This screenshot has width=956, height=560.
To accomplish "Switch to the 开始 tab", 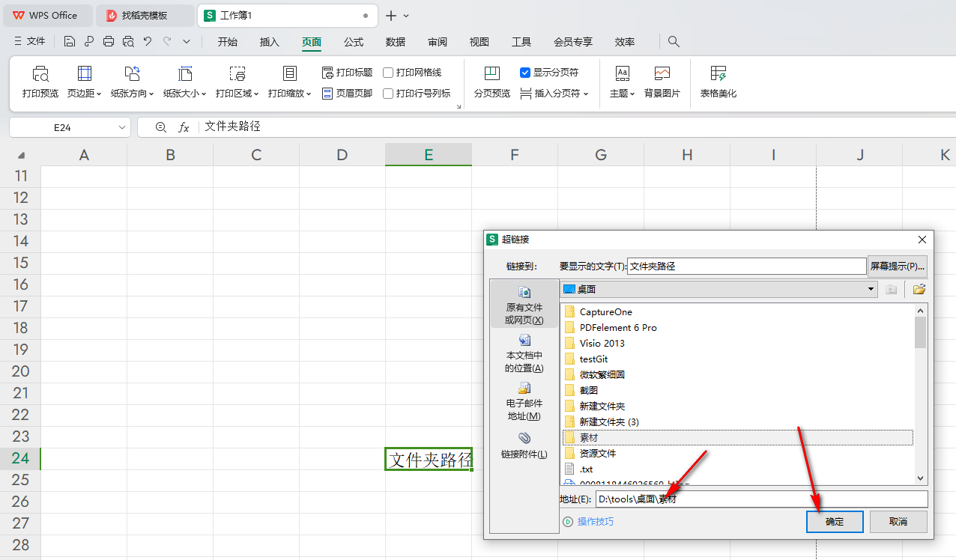I will point(228,42).
